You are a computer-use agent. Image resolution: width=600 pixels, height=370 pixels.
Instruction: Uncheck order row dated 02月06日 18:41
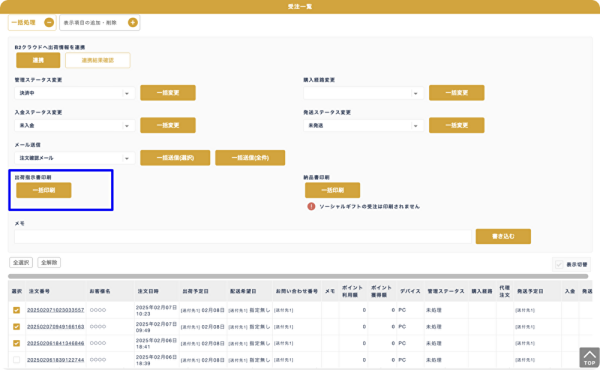click(x=16, y=343)
